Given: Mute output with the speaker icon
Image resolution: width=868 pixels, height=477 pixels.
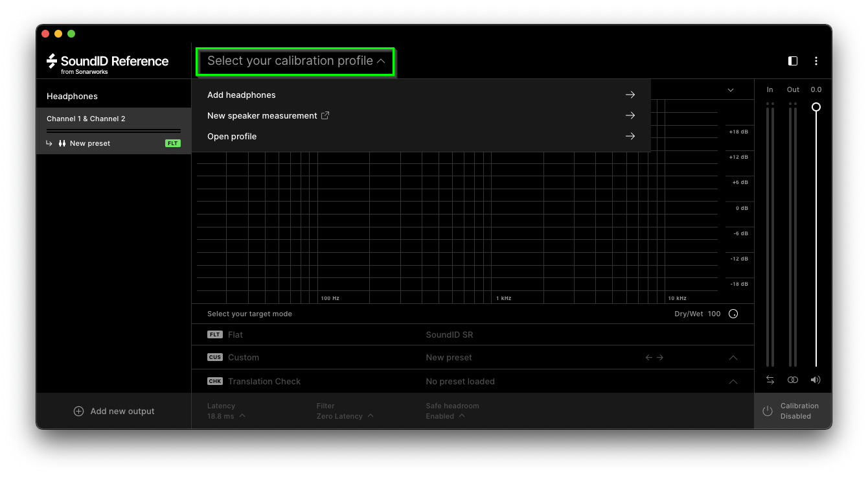Looking at the screenshot, I should click(816, 380).
